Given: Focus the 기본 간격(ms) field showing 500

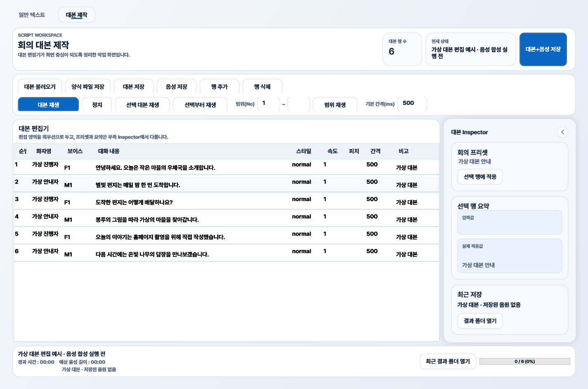Looking at the screenshot, I should point(412,104).
